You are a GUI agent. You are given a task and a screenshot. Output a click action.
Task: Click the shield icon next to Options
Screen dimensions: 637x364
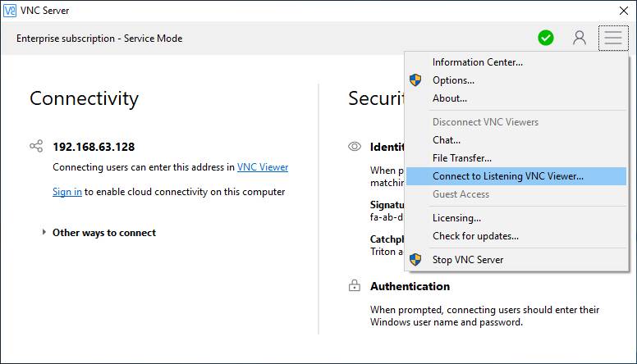pyautogui.click(x=415, y=80)
